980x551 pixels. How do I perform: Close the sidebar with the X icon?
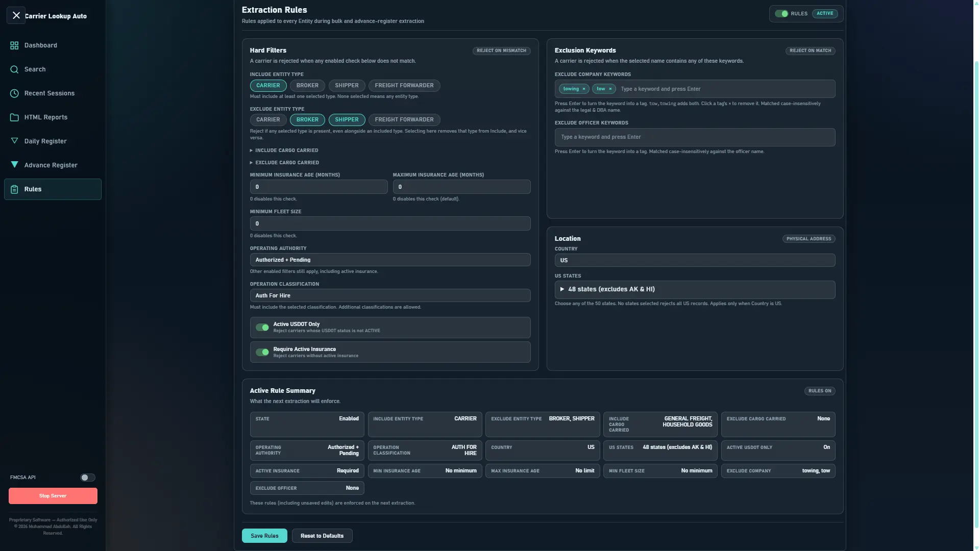pyautogui.click(x=16, y=15)
